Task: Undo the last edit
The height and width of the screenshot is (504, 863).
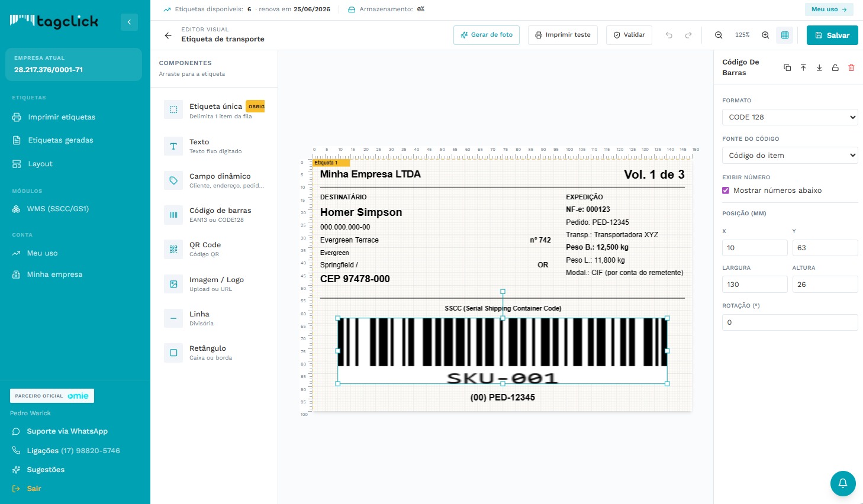Action: [x=669, y=35]
